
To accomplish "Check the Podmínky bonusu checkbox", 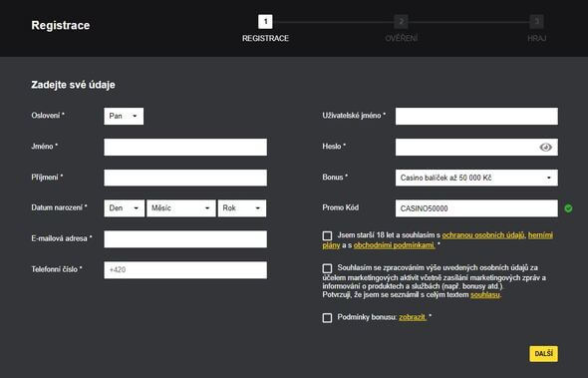I will click(x=327, y=318).
